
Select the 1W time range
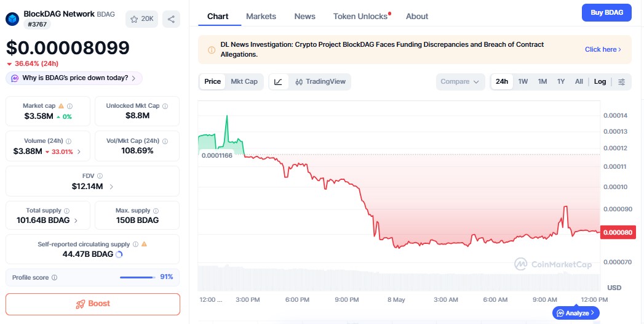[523, 81]
